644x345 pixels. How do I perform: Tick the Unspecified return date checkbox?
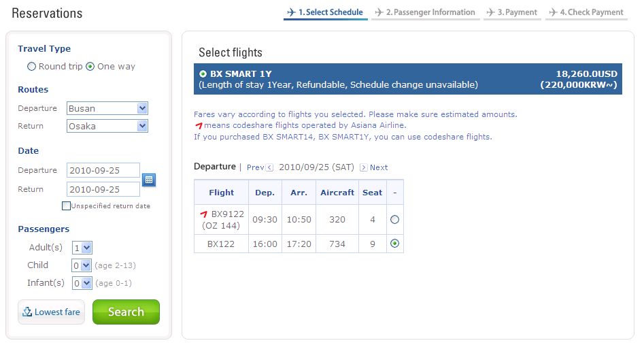[66, 206]
